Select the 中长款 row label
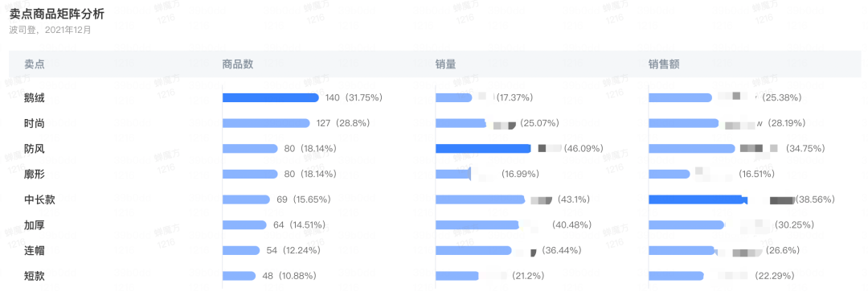This screenshot has width=868, height=292. (x=40, y=199)
